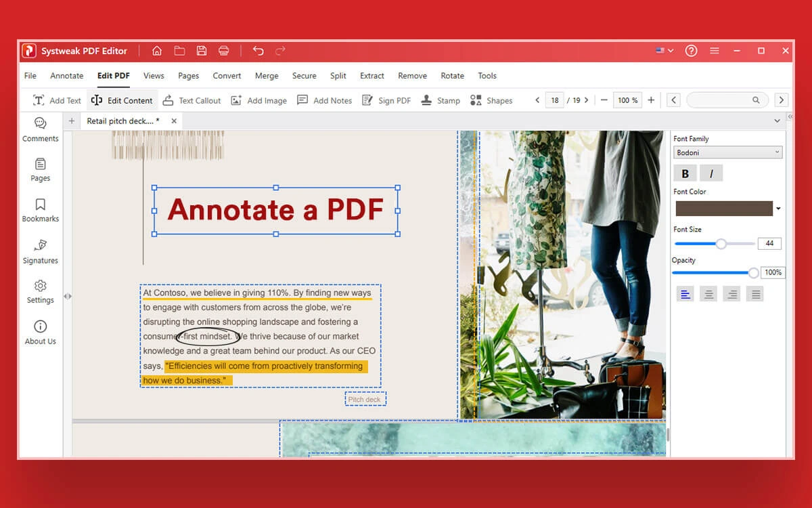Zoom out with the minus button
812x508 pixels.
604,100
